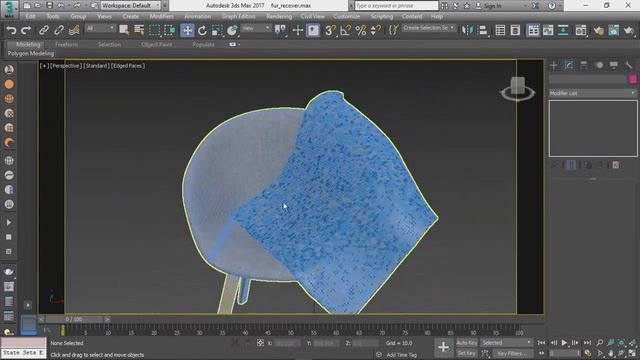Open the key mode Selected dropdown
The width and height of the screenshot is (640, 360).
pos(506,343)
